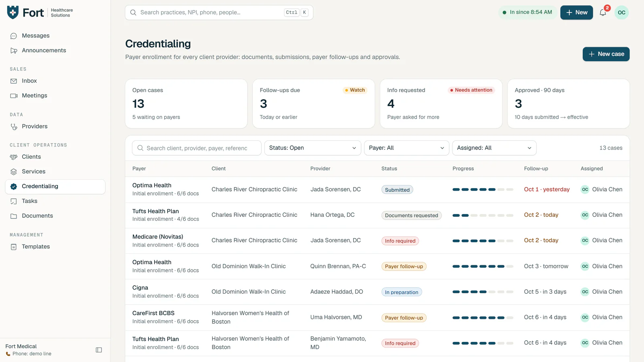Sort by the Follow-up column header
This screenshot has height=362, width=644.
pyautogui.click(x=536, y=169)
